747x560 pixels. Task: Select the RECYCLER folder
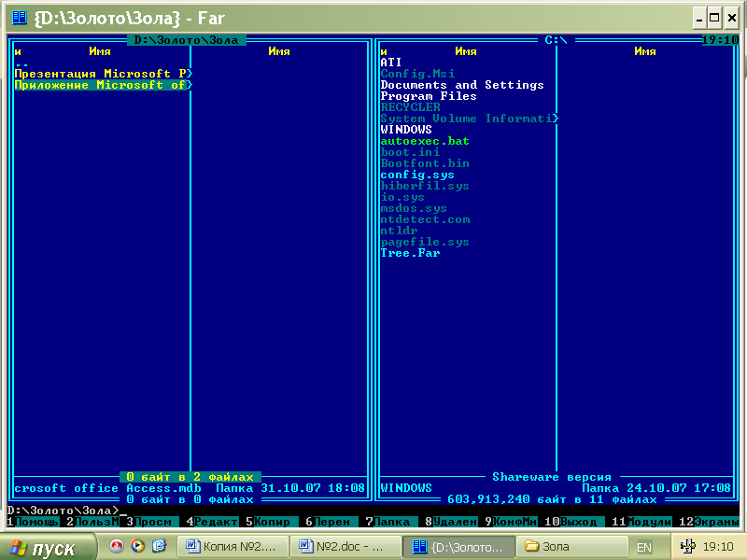pos(411,107)
